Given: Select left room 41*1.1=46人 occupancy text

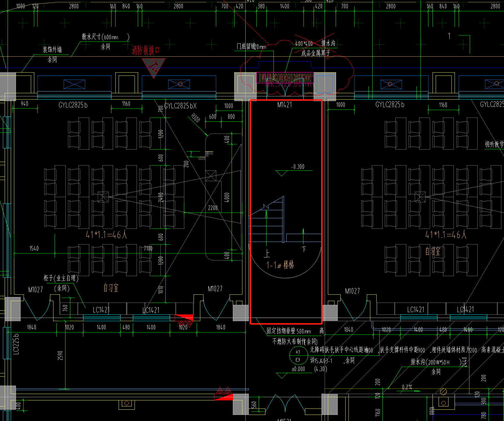Looking at the screenshot, I should tap(106, 235).
